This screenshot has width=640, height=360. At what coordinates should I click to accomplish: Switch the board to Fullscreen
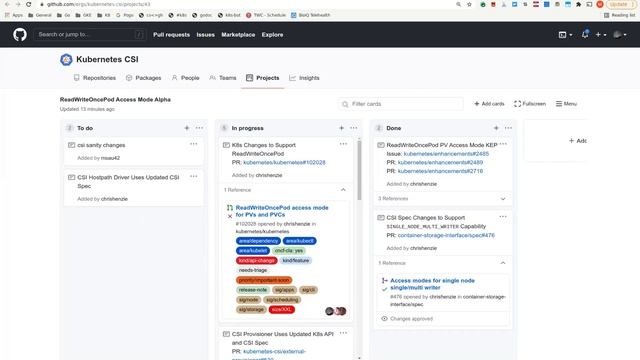tap(530, 104)
